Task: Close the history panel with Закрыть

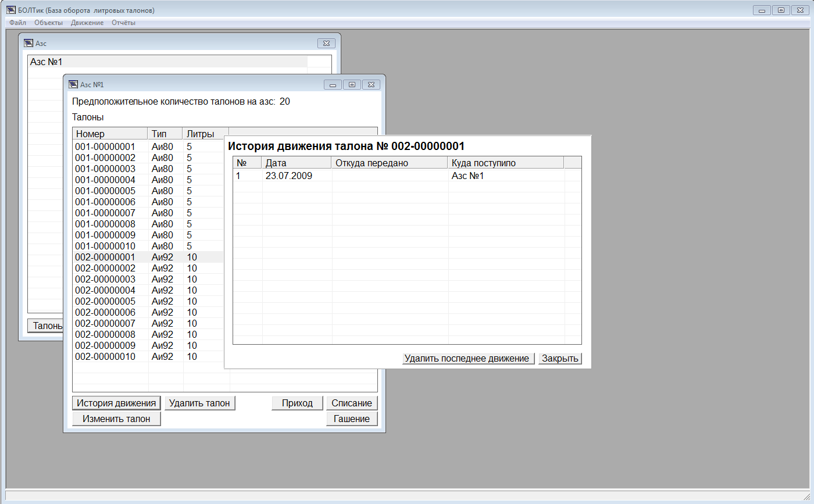Action: [559, 358]
